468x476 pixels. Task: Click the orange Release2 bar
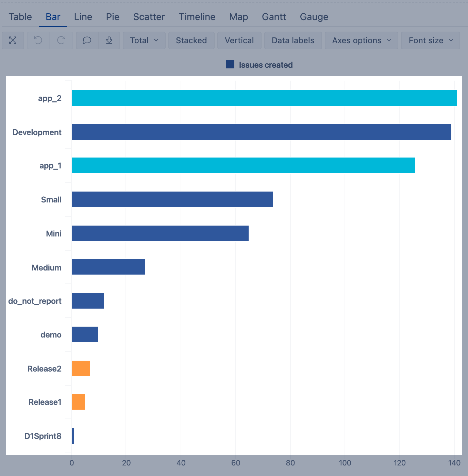pyautogui.click(x=81, y=368)
